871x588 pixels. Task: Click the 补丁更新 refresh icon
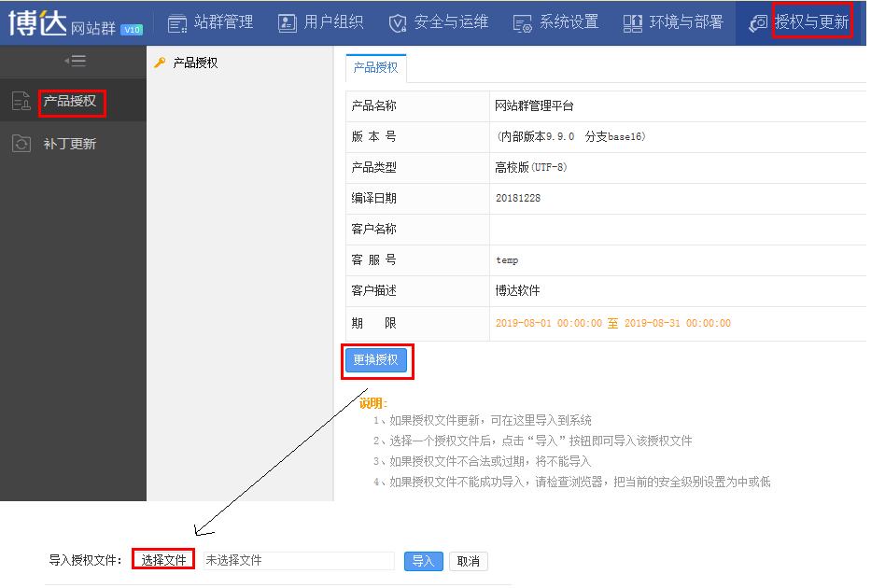click(x=21, y=143)
